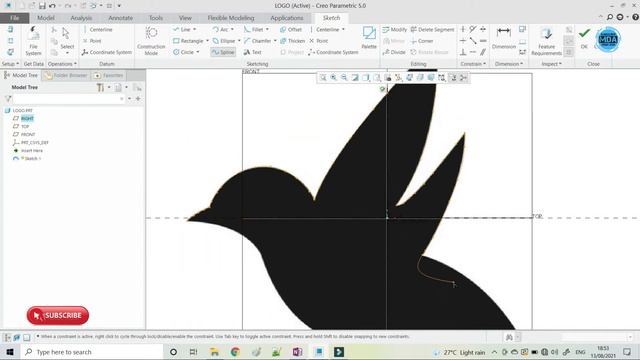Expand the Setup group dropdown
Viewport: 640px width, 360px height.
coord(10,64)
